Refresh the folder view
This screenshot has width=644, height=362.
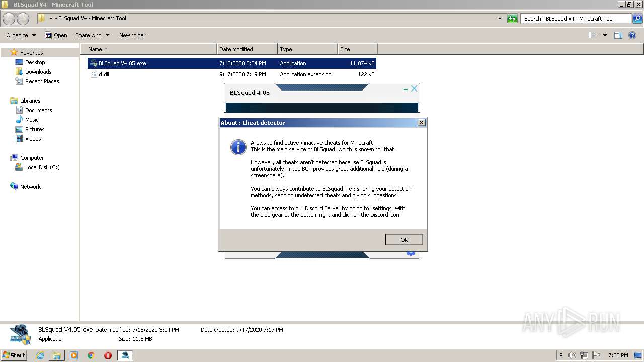[512, 19]
